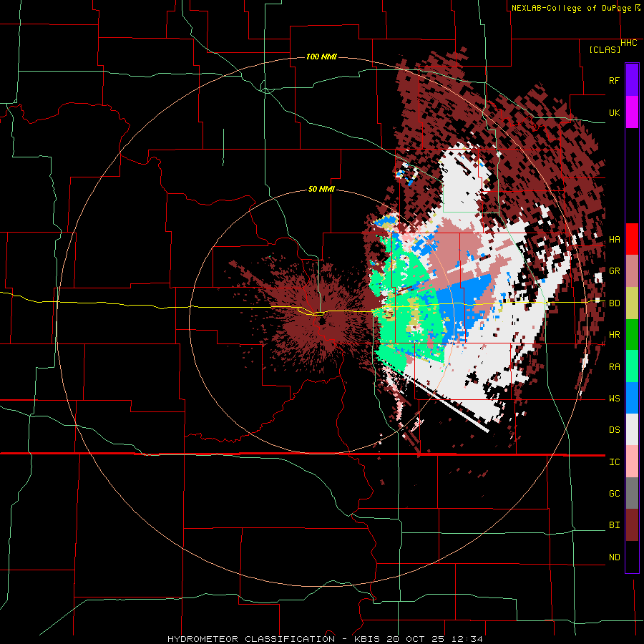
Task: Click the HYDROMETEOR CLASSIFICATION title text
Action: [251, 639]
